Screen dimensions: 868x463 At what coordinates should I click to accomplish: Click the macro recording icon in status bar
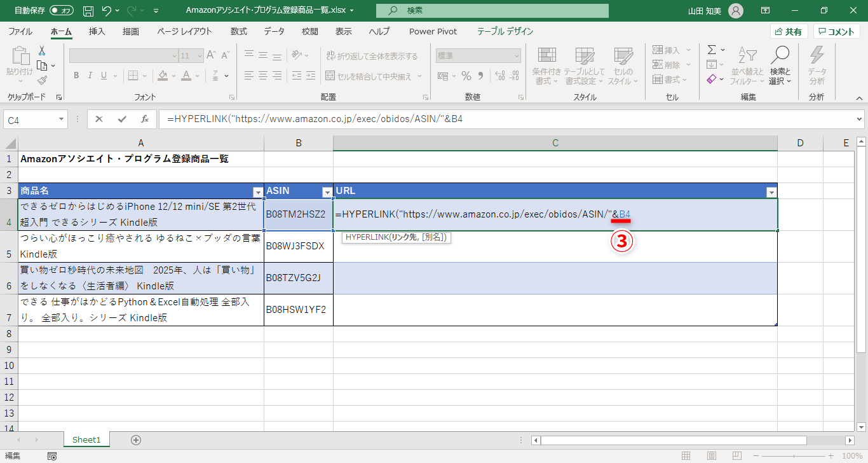[52, 456]
